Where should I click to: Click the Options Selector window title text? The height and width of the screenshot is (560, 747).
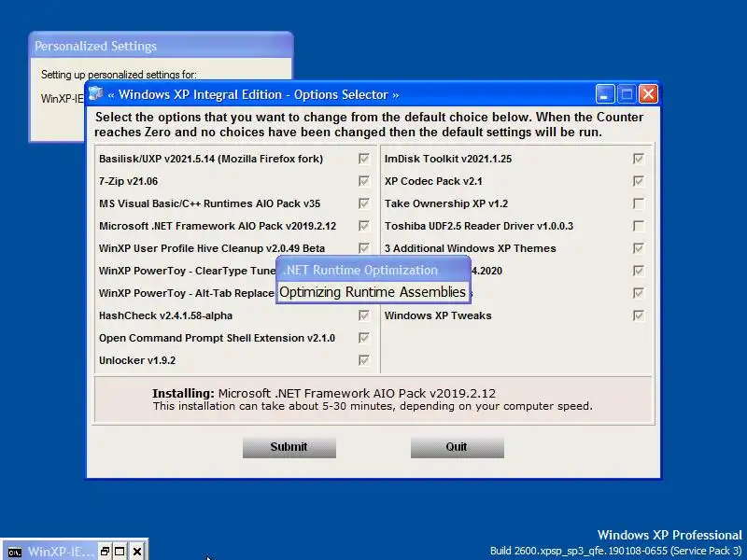click(x=253, y=94)
